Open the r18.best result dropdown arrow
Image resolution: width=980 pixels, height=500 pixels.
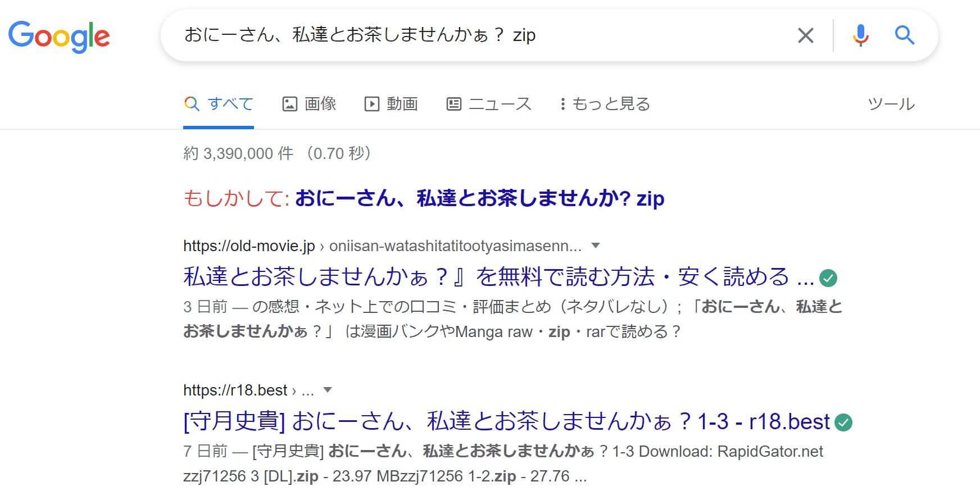point(328,390)
